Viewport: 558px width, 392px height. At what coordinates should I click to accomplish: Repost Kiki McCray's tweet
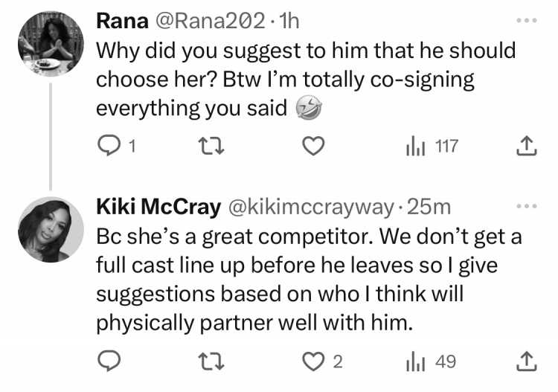pyautogui.click(x=211, y=361)
